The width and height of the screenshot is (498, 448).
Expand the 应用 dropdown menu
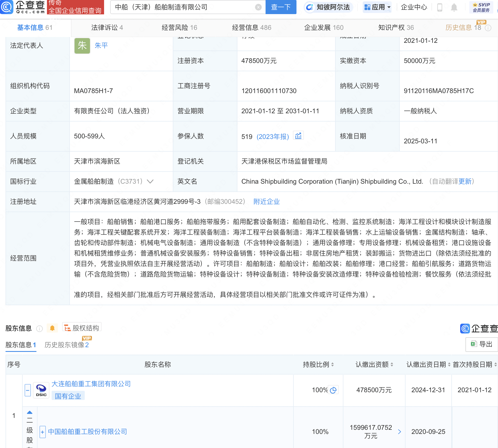377,7
